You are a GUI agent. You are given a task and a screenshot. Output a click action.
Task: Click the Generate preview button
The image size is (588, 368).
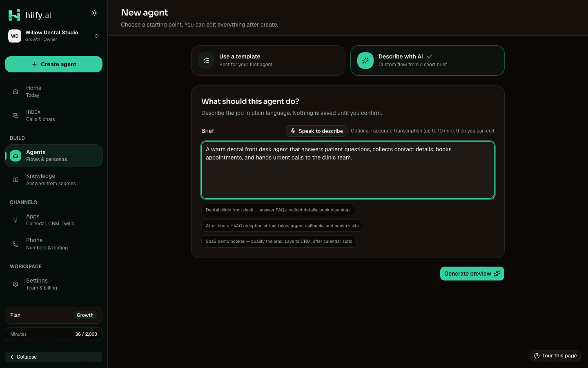pos(472,274)
